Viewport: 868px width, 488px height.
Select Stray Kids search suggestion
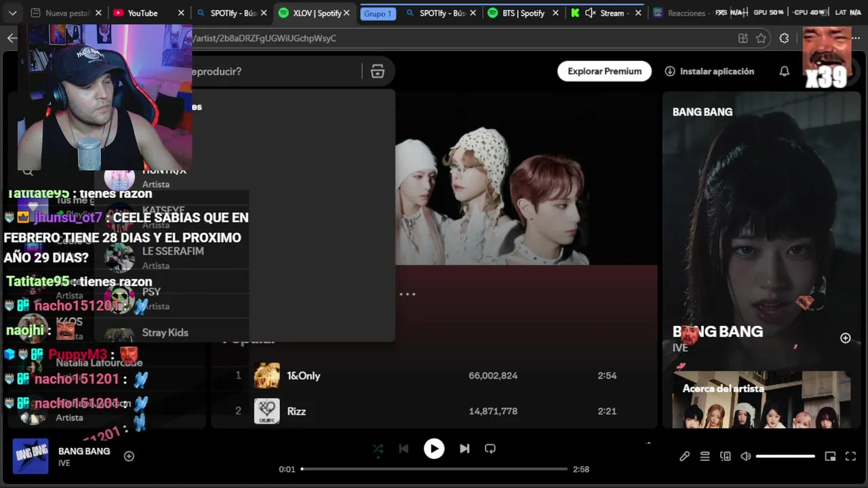(165, 333)
